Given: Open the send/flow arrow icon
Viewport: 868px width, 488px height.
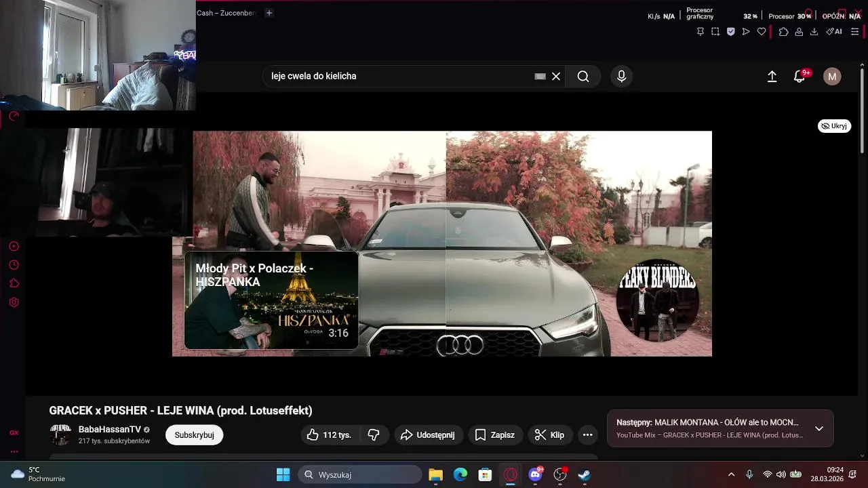Looking at the screenshot, I should coord(746,32).
